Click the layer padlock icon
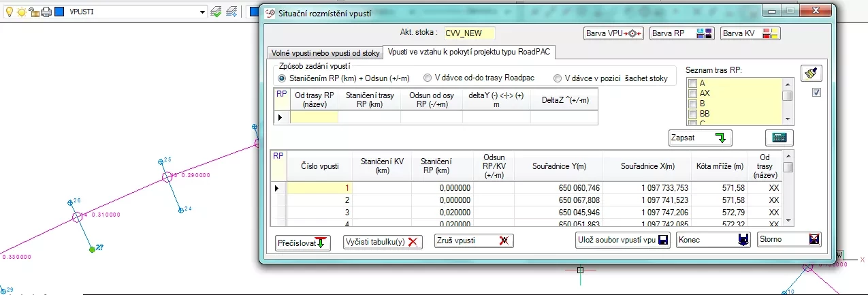 (33, 12)
